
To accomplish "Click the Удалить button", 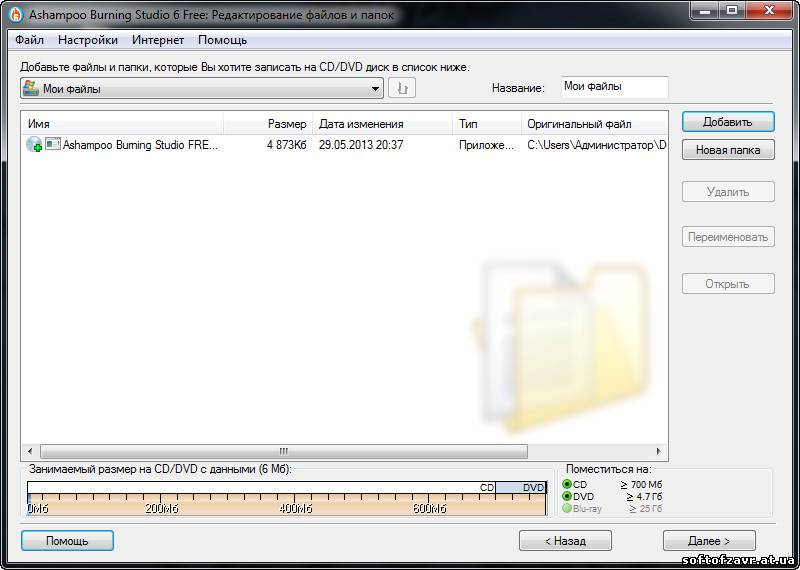I will (x=728, y=192).
